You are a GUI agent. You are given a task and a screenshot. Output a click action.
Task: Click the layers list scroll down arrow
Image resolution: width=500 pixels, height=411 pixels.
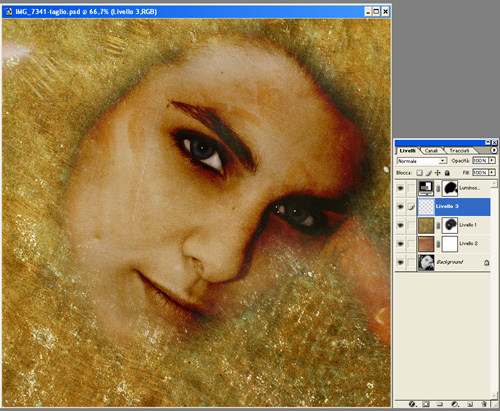point(494,395)
